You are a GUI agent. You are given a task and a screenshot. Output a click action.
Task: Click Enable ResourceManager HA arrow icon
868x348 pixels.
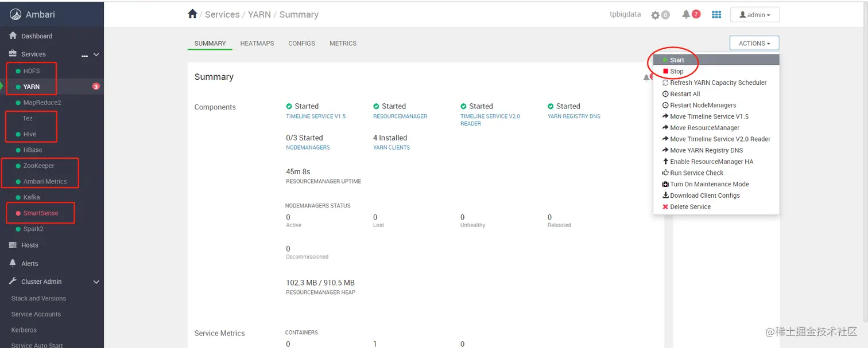click(x=665, y=162)
